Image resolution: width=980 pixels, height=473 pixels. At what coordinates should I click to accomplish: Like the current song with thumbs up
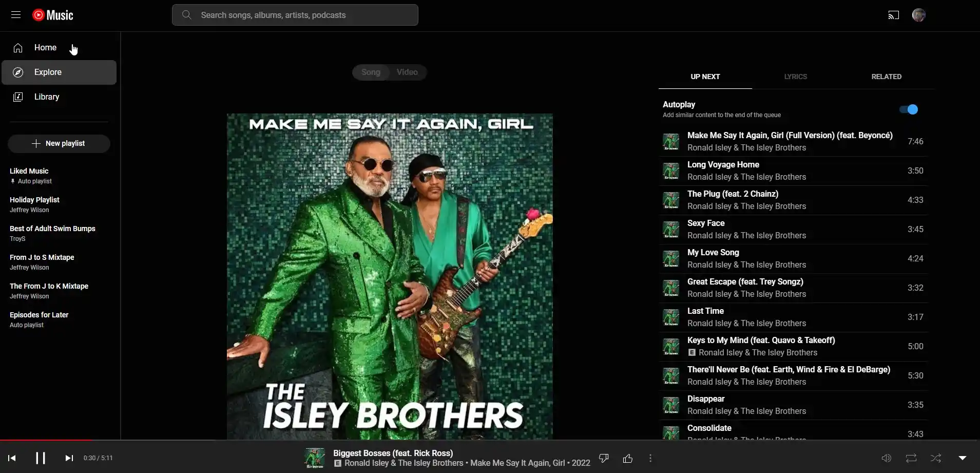(x=627, y=458)
